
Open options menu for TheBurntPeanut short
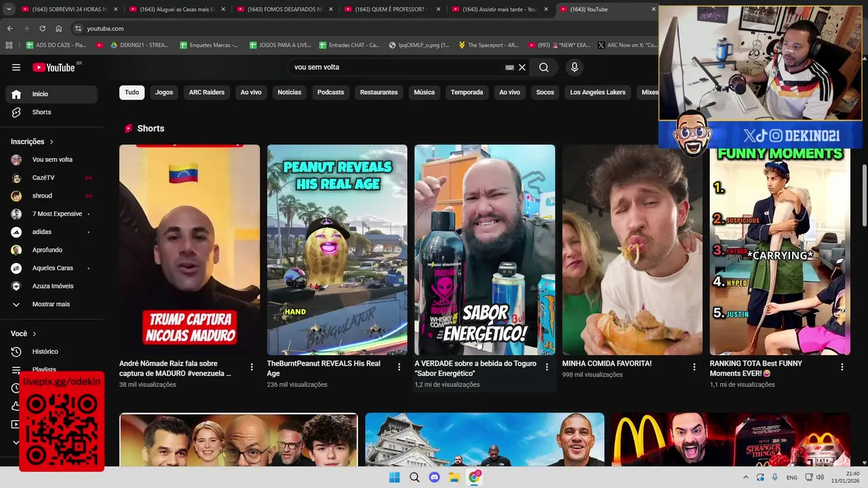click(x=399, y=367)
